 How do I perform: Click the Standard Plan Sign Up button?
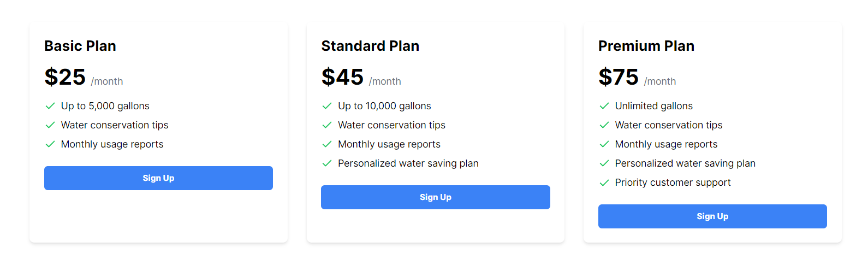pos(435,197)
